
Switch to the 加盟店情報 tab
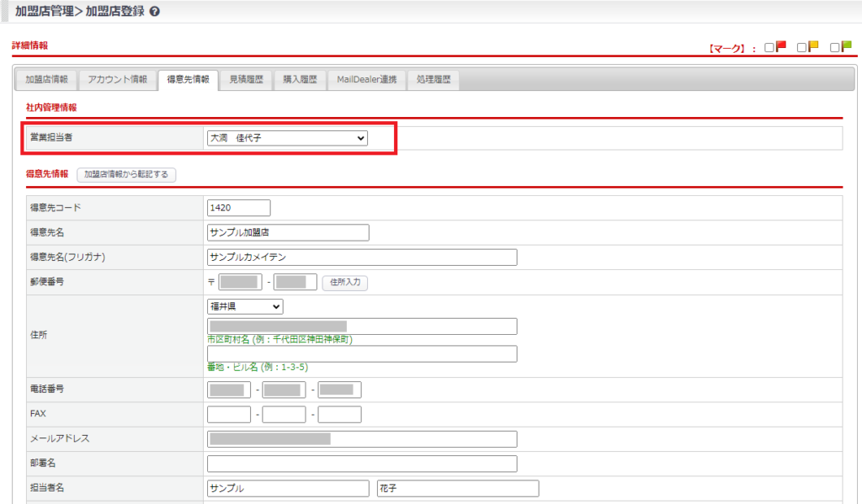point(46,80)
